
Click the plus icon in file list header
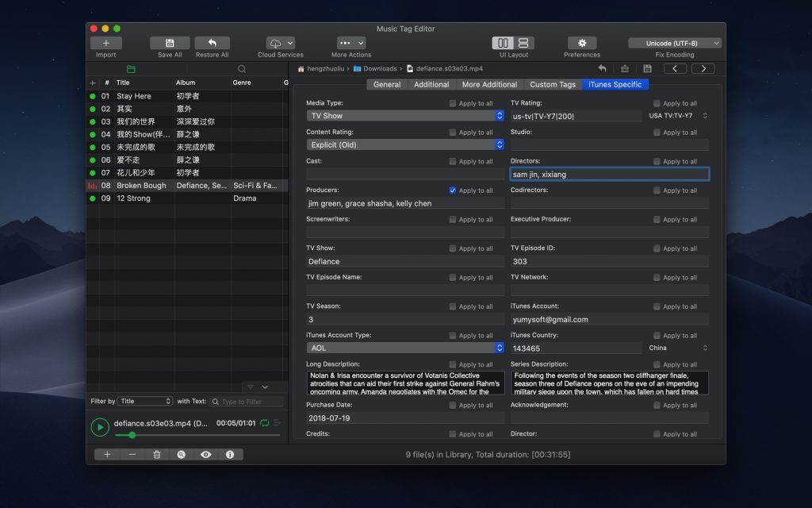93,83
